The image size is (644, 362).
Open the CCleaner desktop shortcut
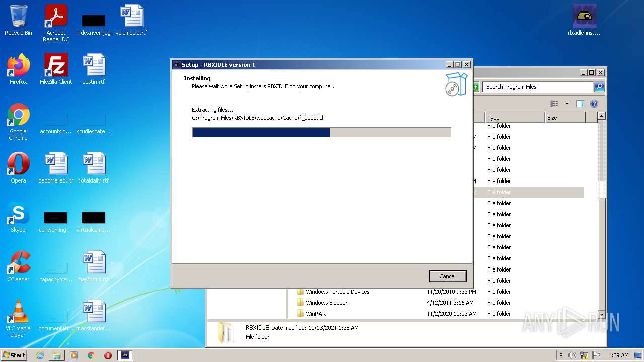click(x=18, y=266)
